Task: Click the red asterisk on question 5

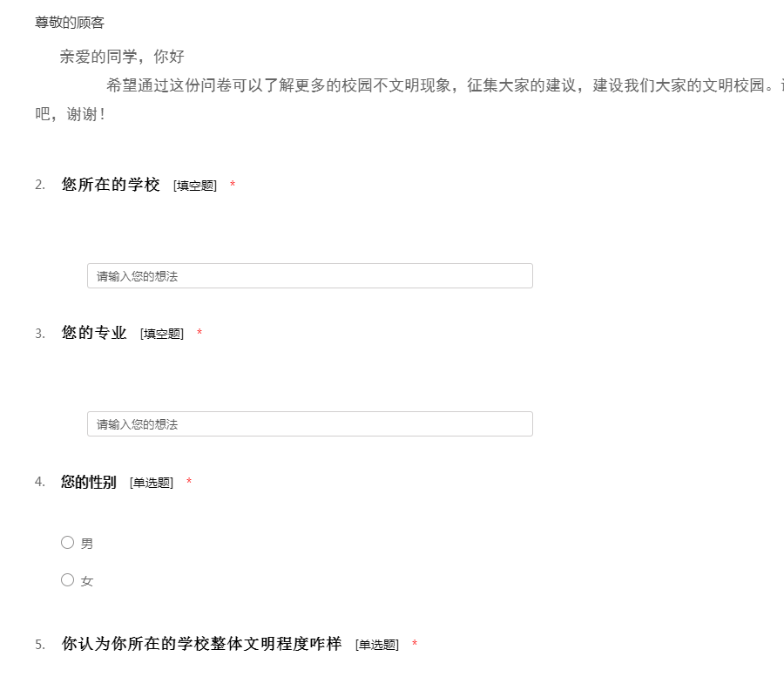Action: pyautogui.click(x=415, y=644)
